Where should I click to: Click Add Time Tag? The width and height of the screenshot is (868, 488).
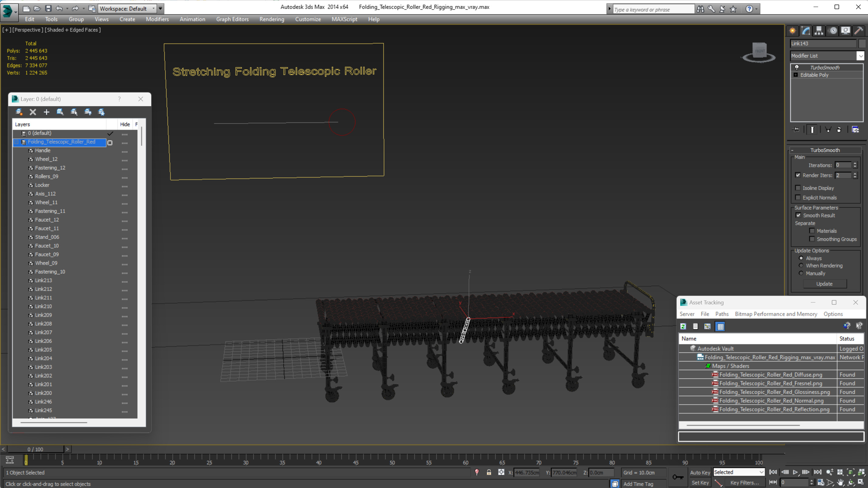pos(638,484)
